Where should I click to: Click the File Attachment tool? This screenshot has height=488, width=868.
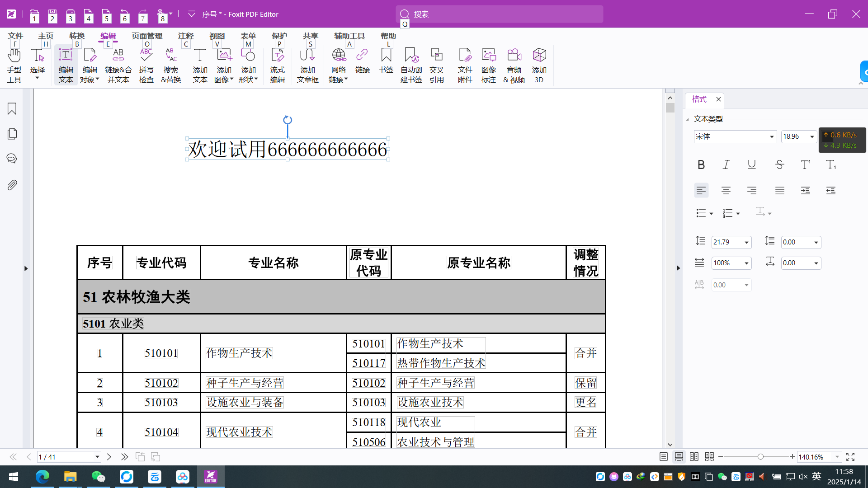coord(465,66)
